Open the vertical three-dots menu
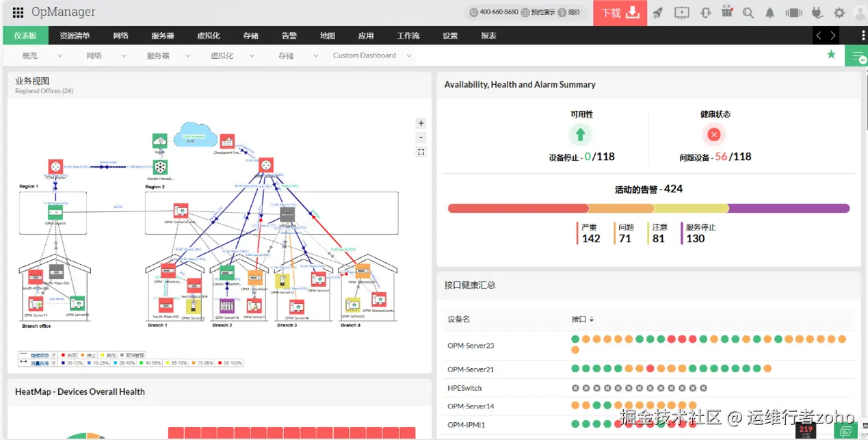Viewport: 868px width, 440px height. pyautogui.click(x=863, y=36)
